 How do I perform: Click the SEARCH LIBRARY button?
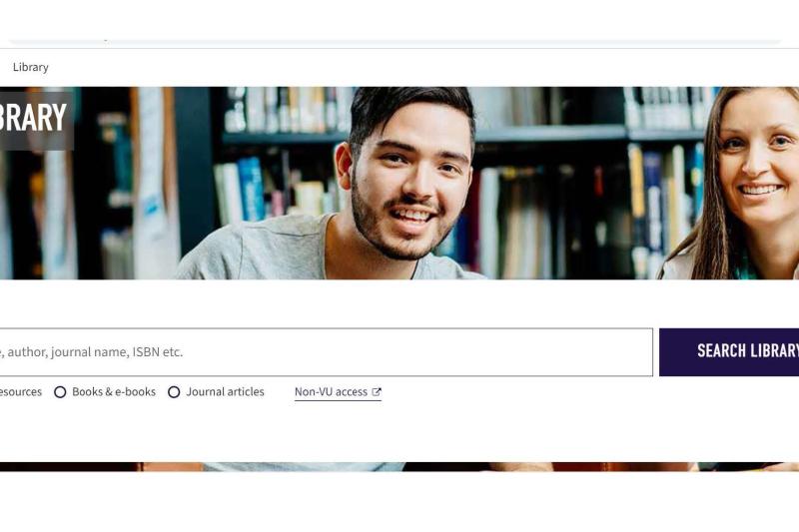(729, 352)
